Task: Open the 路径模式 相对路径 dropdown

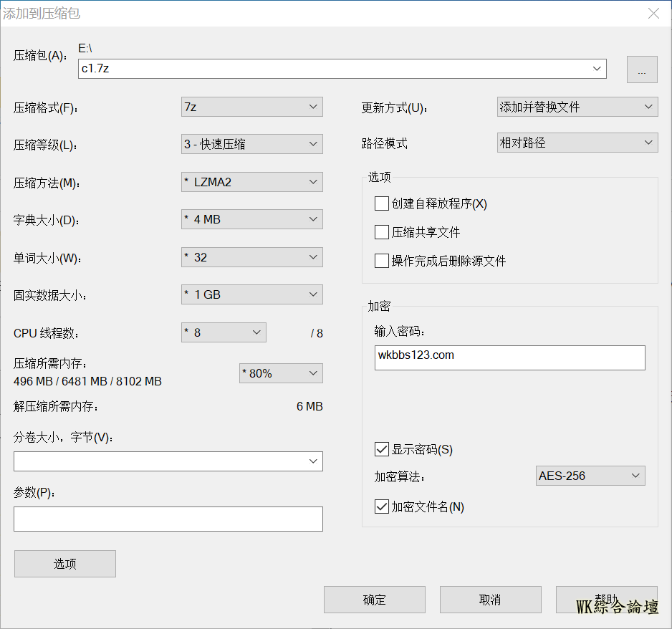Action: point(577,143)
